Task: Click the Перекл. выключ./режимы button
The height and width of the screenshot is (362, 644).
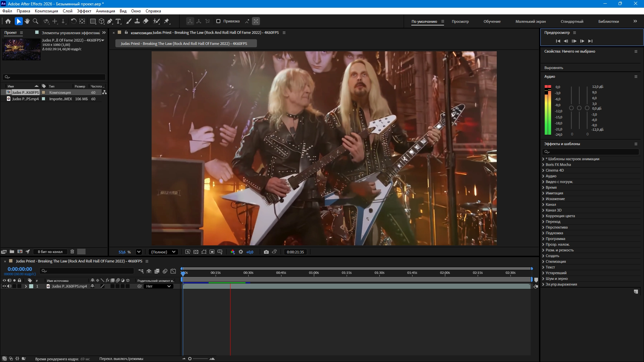Action: pyautogui.click(x=121, y=359)
